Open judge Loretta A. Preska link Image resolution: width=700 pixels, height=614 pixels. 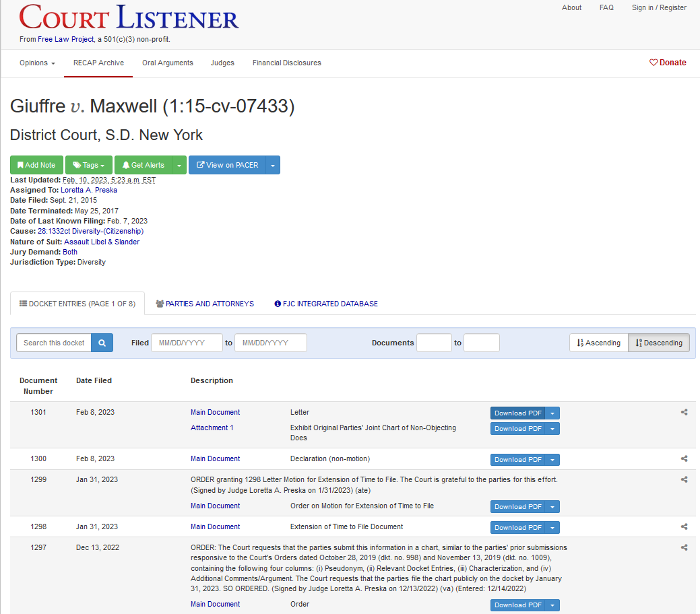(89, 190)
